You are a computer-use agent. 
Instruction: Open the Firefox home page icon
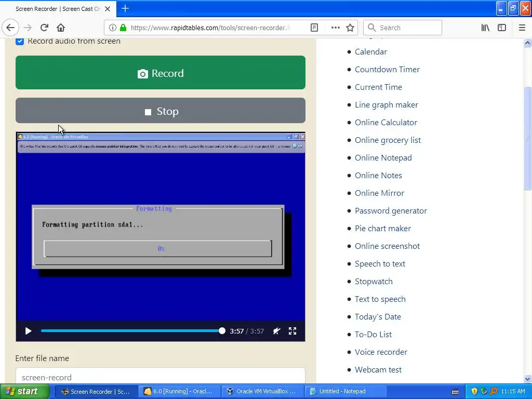(x=61, y=28)
